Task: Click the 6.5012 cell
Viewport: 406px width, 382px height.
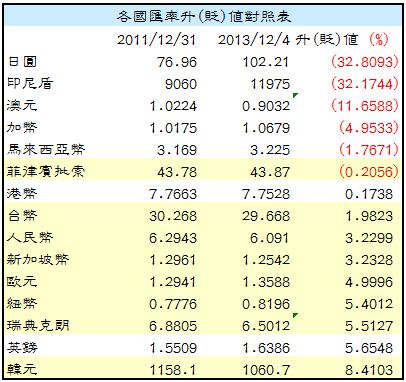Action: click(266, 326)
